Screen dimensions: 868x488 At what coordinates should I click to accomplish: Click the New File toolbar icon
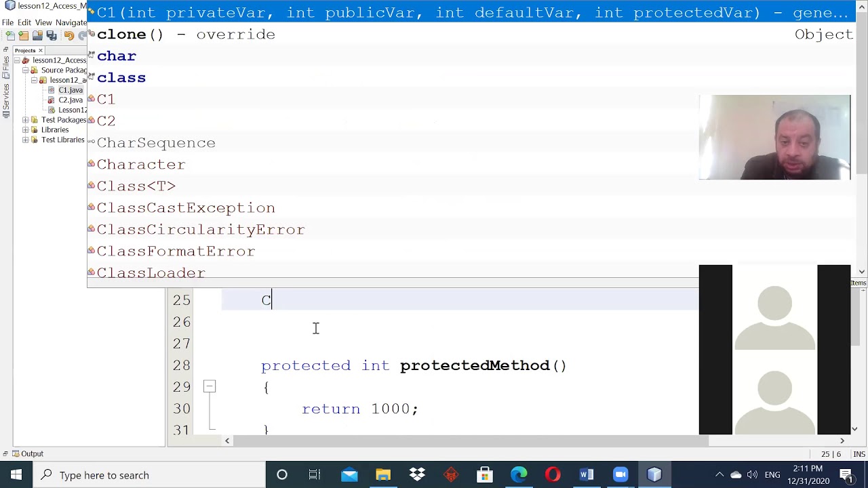[x=10, y=36]
